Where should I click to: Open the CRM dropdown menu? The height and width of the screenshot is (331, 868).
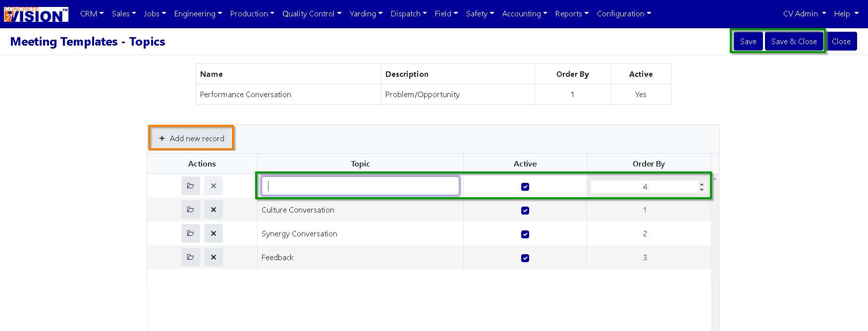(x=92, y=14)
